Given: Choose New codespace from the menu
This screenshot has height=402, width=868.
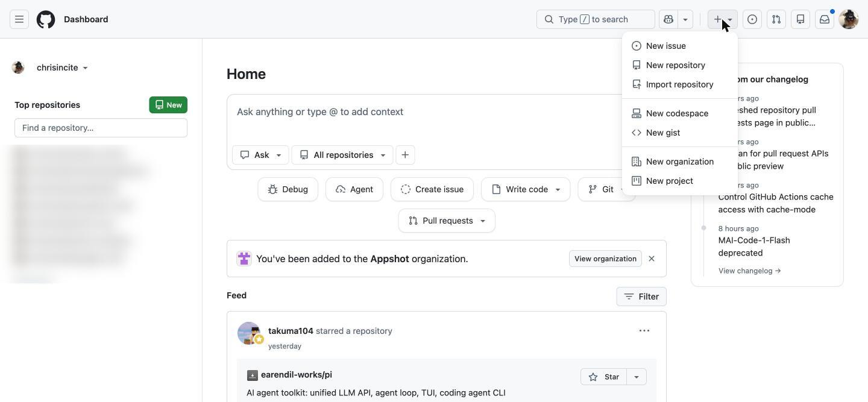Looking at the screenshot, I should (x=680, y=113).
